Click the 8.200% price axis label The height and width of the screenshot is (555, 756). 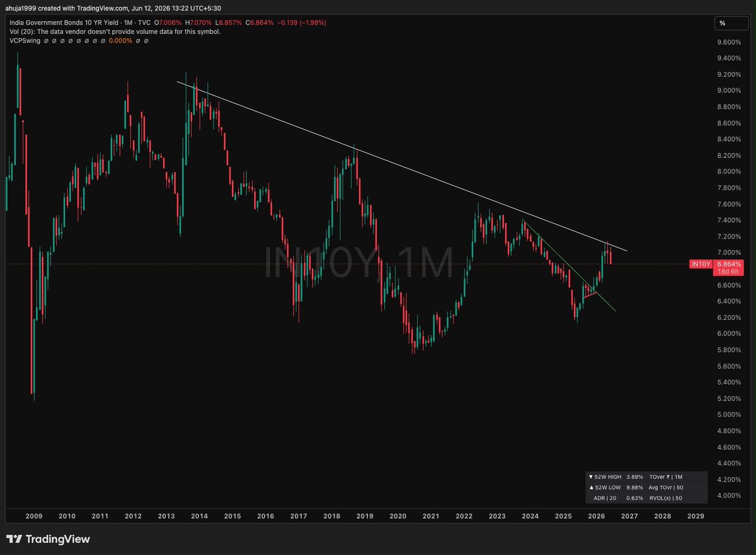coord(729,156)
